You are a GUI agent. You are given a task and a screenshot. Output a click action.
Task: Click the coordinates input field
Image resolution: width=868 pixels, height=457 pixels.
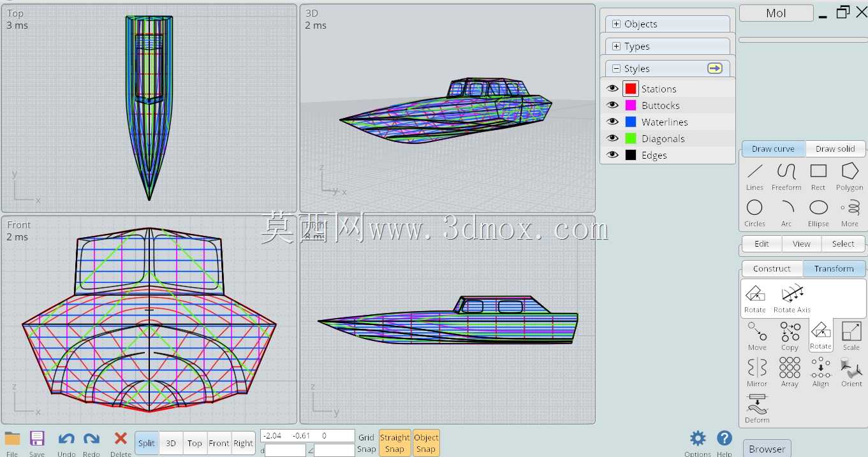point(307,436)
